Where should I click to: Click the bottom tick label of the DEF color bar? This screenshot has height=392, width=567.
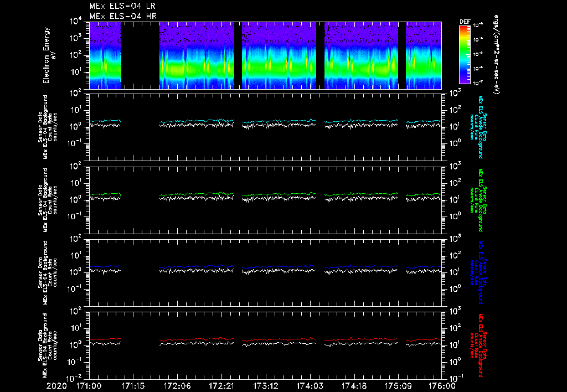pyautogui.click(x=478, y=83)
